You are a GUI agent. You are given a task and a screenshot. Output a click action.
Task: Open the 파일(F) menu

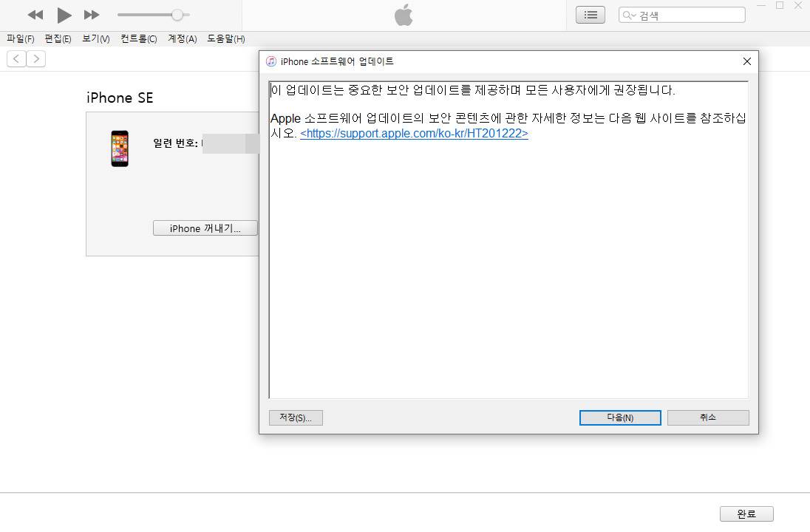point(21,38)
